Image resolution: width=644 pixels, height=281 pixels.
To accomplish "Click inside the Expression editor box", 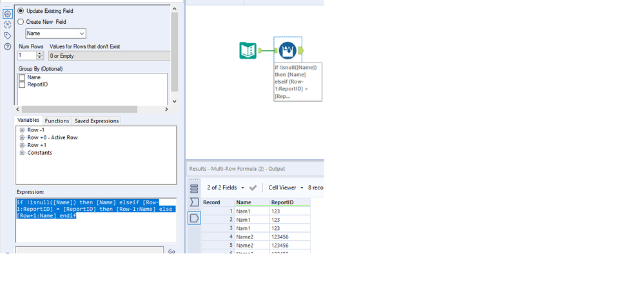I will tap(96, 220).
